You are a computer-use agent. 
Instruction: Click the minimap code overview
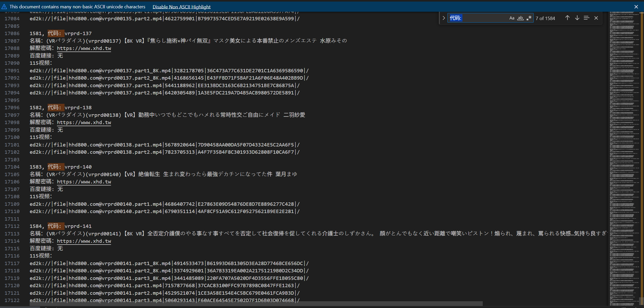pyautogui.click(x=623, y=156)
